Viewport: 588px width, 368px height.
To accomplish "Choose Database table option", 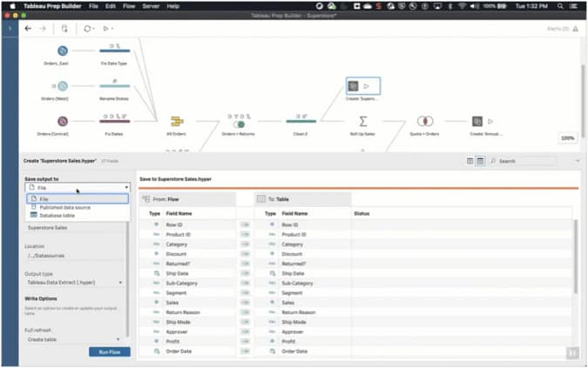I will tap(78, 215).
